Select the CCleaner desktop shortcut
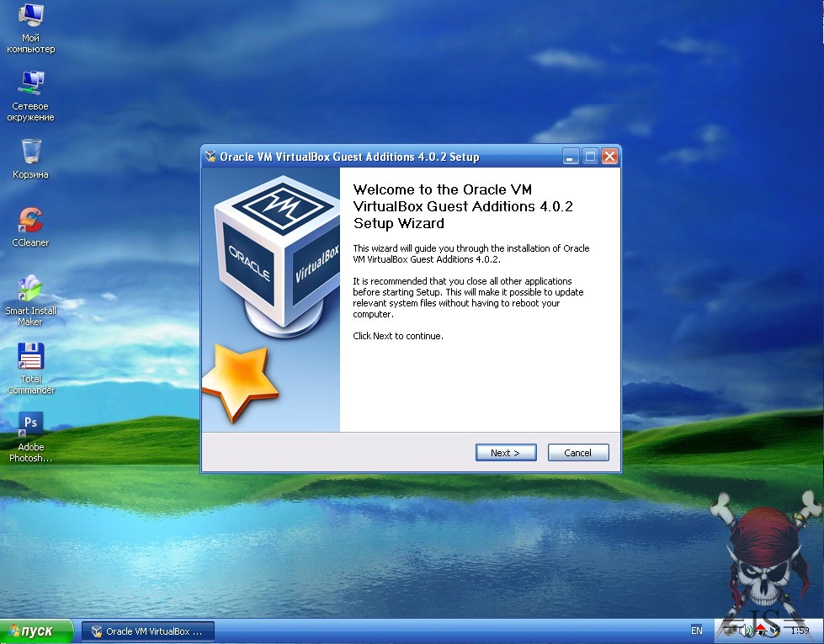The image size is (824, 644). pyautogui.click(x=30, y=227)
